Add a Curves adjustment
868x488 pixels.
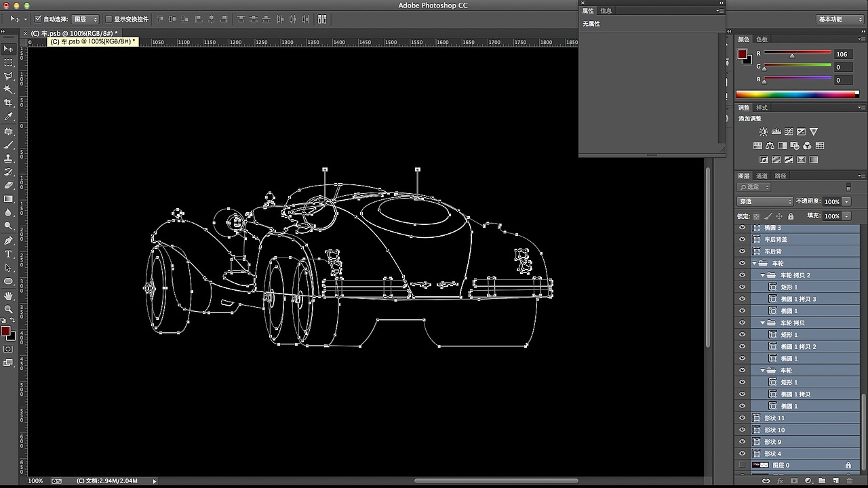click(x=789, y=131)
